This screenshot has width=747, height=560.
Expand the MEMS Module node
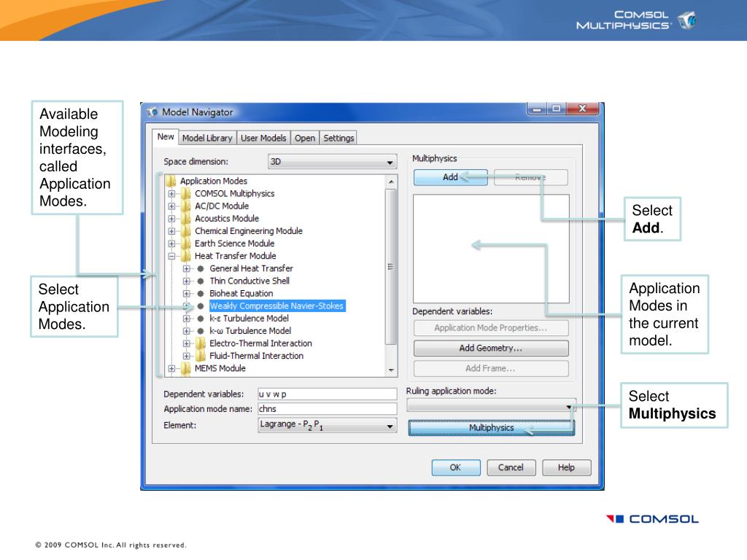(171, 368)
